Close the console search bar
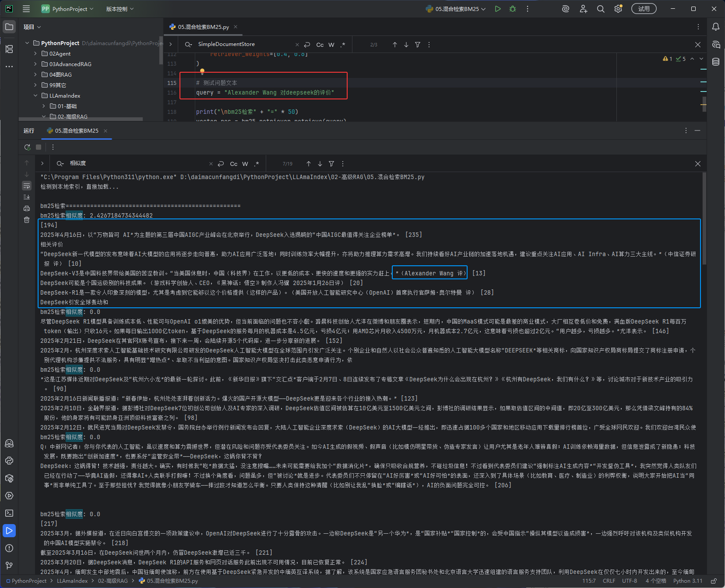The image size is (725, 588). coord(698,164)
